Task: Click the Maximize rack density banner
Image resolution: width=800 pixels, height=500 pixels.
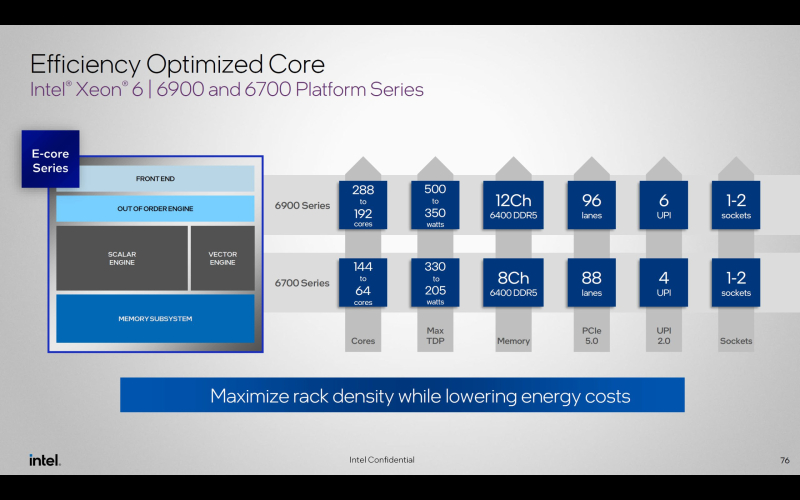Action: [x=402, y=395]
